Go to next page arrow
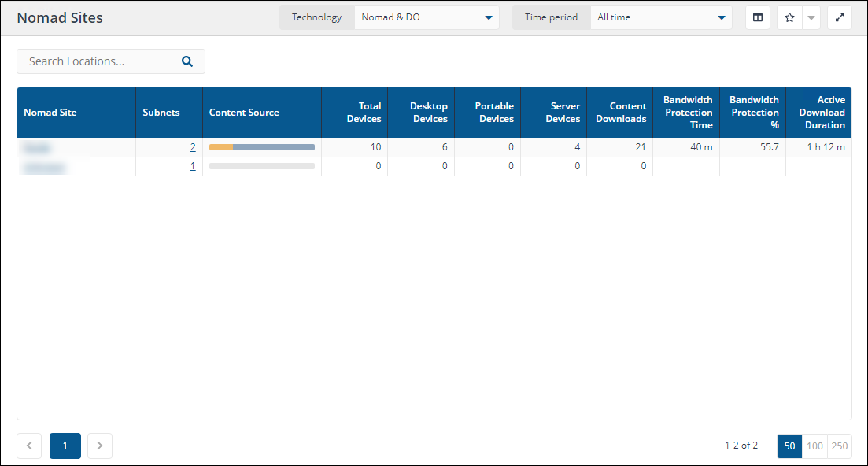The image size is (868, 466). coord(100,446)
